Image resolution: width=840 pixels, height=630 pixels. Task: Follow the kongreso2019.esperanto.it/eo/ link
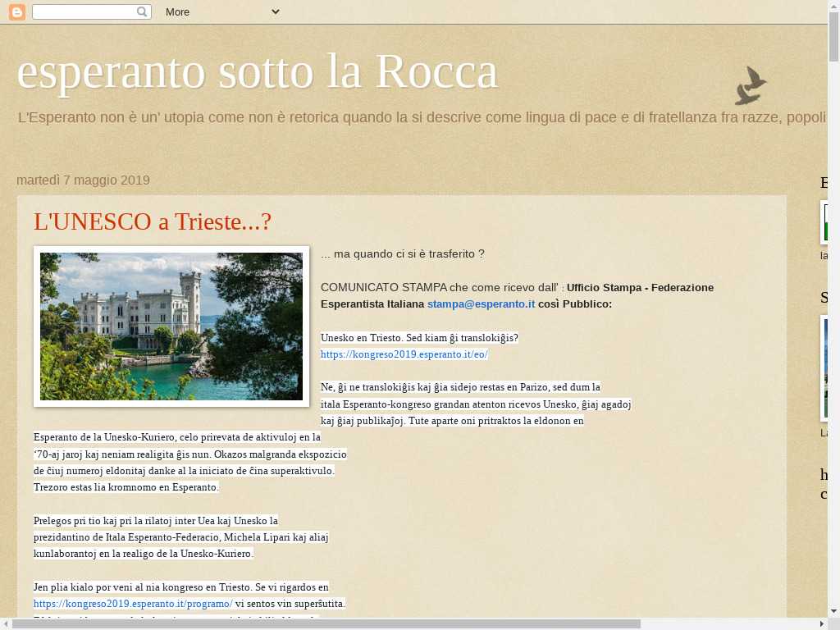pyautogui.click(x=404, y=354)
